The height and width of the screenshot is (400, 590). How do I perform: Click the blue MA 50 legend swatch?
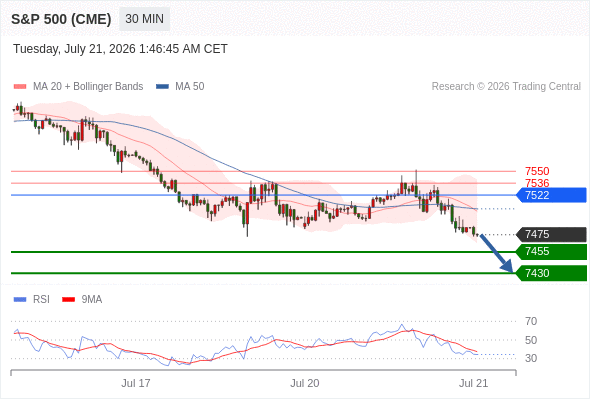[162, 87]
